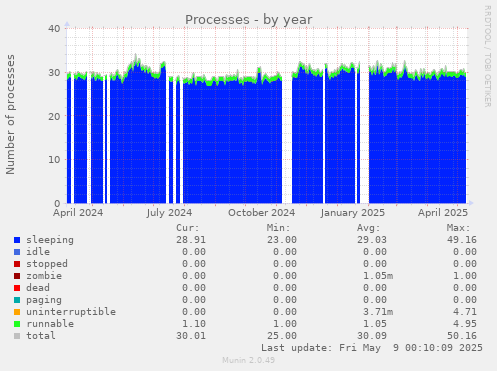Click the 'uninterruptible' legend label
This screenshot has width=497, height=371.
(71, 312)
